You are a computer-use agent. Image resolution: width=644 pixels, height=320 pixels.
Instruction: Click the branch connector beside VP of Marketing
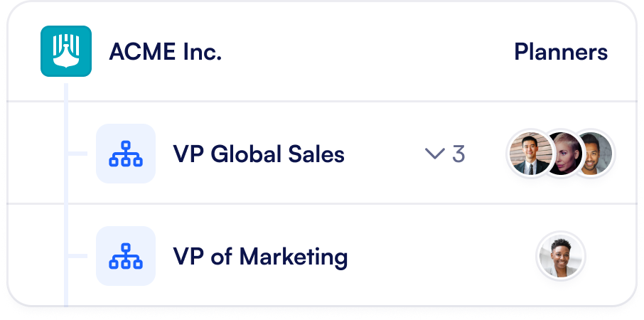(x=77, y=256)
